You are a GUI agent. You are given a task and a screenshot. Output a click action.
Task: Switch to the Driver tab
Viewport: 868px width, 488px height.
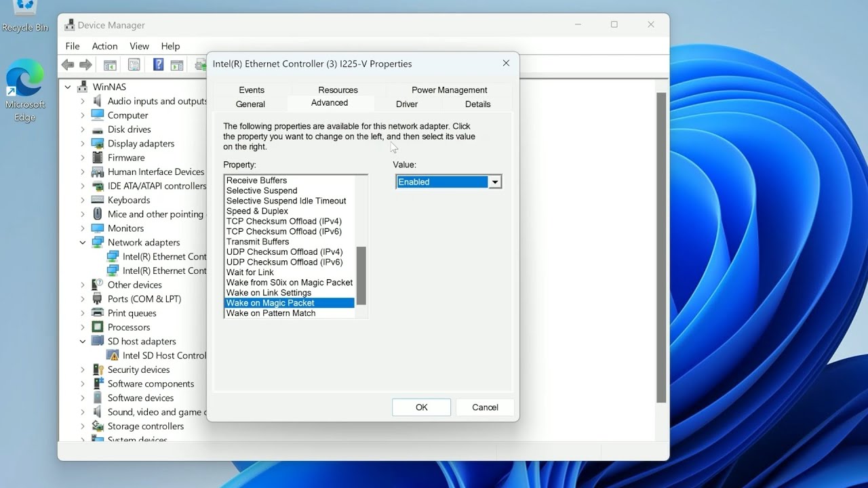pyautogui.click(x=407, y=104)
